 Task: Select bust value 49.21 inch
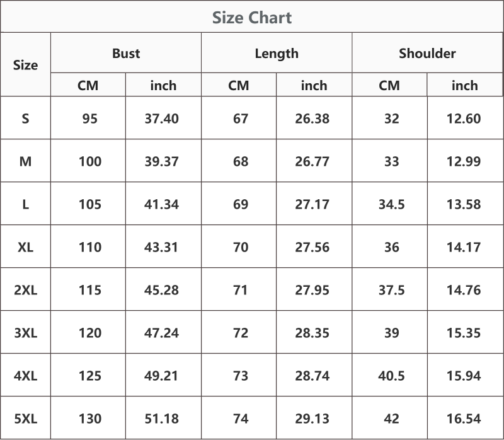(161, 376)
